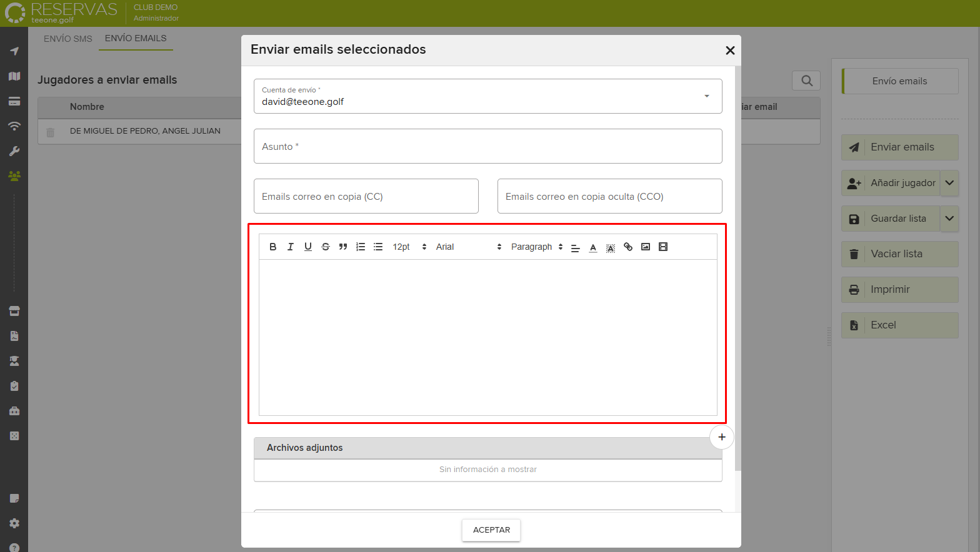Click the search magnifier button
Screen dimensions: 980x552
806,81
